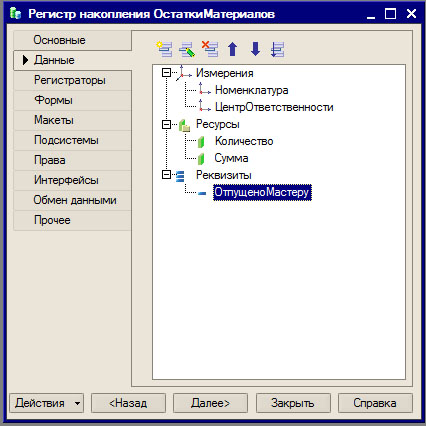Maximize the register window

(x=390, y=14)
